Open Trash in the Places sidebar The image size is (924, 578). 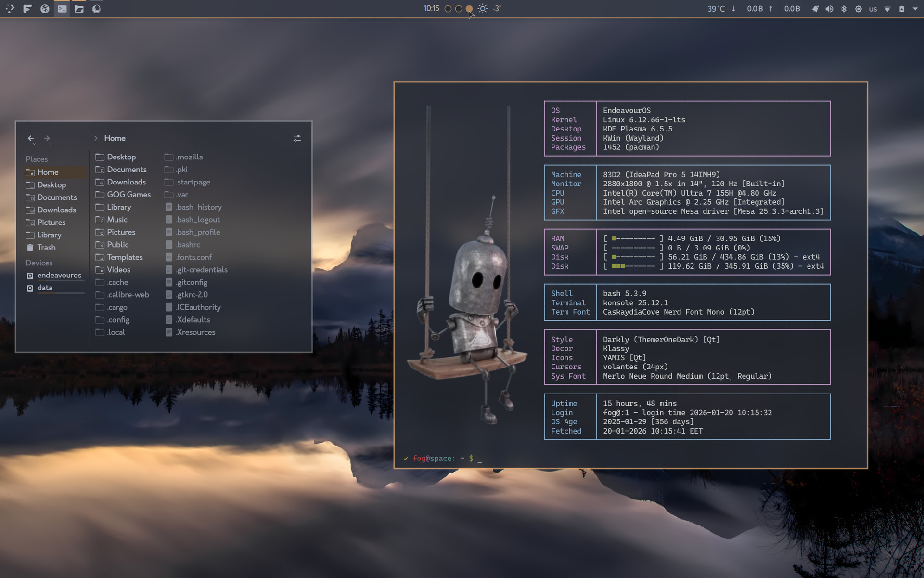tap(46, 248)
